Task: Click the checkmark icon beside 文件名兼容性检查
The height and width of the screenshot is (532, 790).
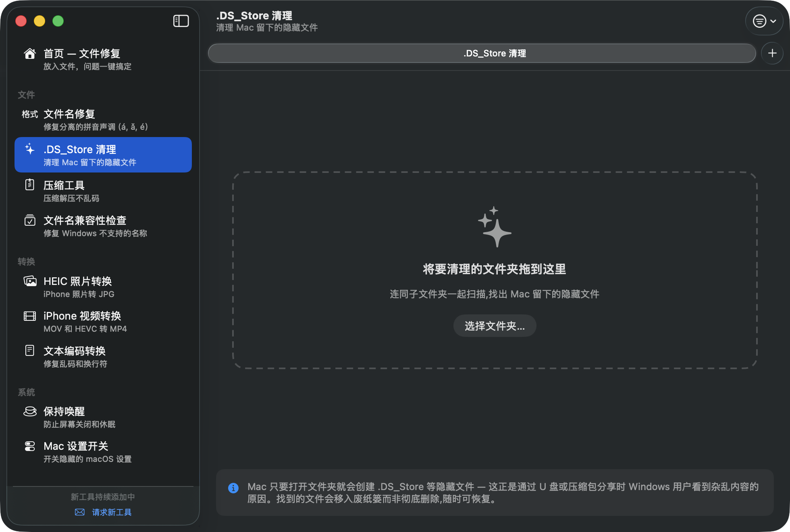Action: click(30, 220)
